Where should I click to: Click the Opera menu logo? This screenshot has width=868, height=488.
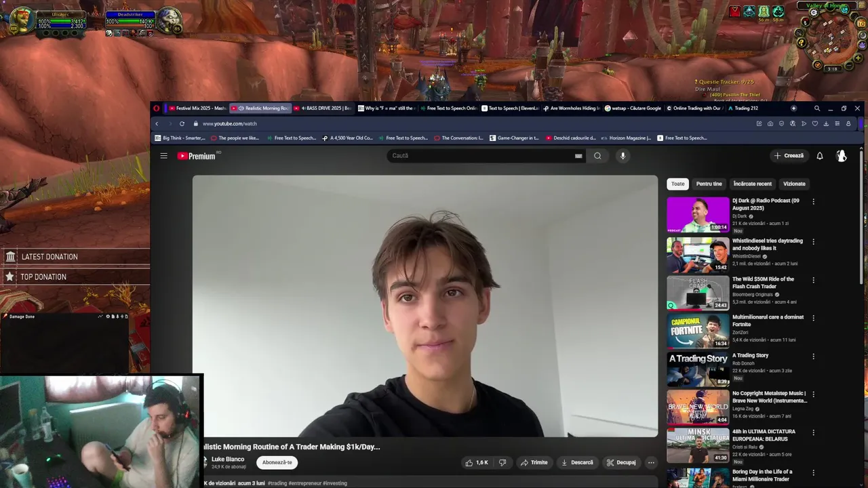(156, 108)
